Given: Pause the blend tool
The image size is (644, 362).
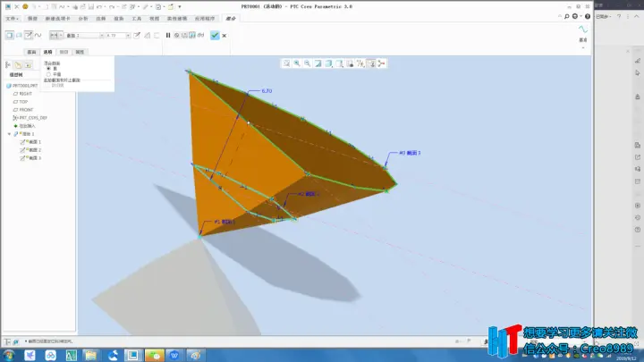Looking at the screenshot, I should pos(168,35).
